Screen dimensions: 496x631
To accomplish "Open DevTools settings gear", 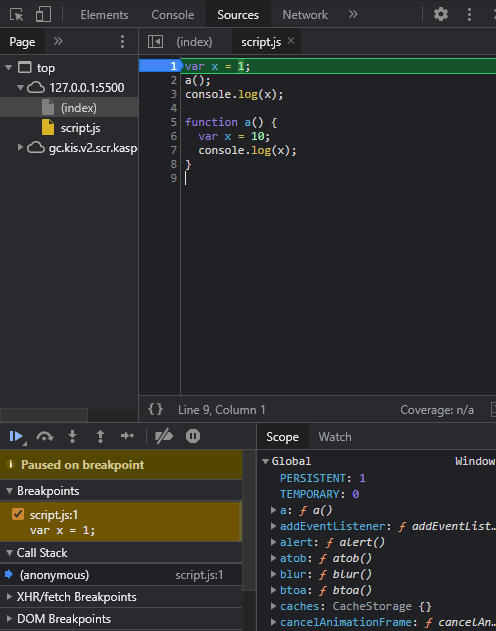I will 441,14.
